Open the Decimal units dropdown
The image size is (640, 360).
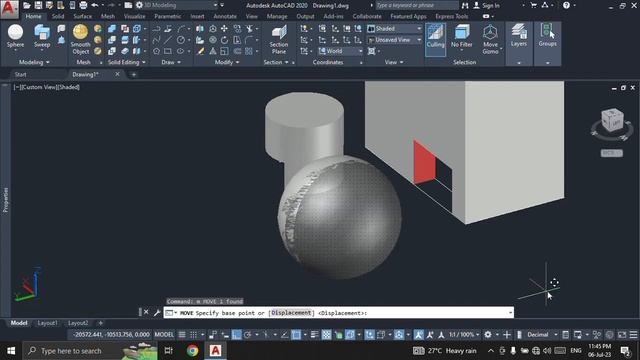click(542, 335)
